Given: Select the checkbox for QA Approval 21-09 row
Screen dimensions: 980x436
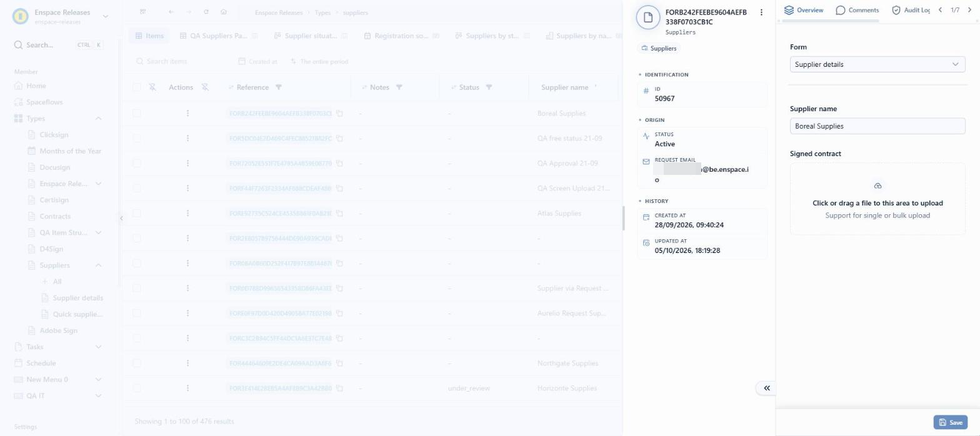Looking at the screenshot, I should pyautogui.click(x=137, y=164).
